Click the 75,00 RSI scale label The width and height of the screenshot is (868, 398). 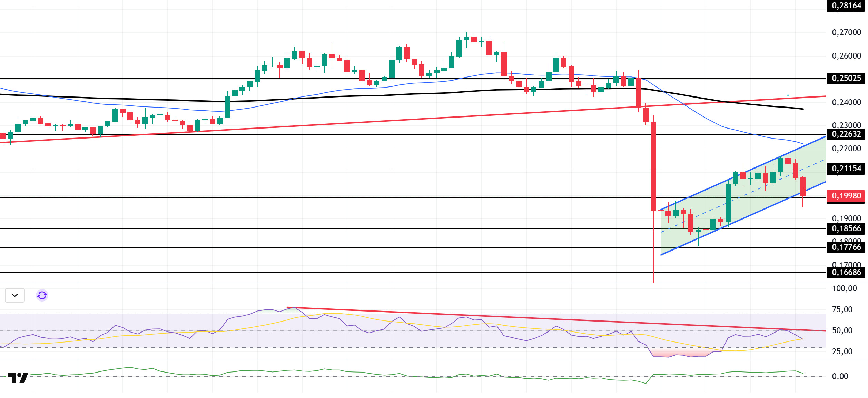(842, 310)
